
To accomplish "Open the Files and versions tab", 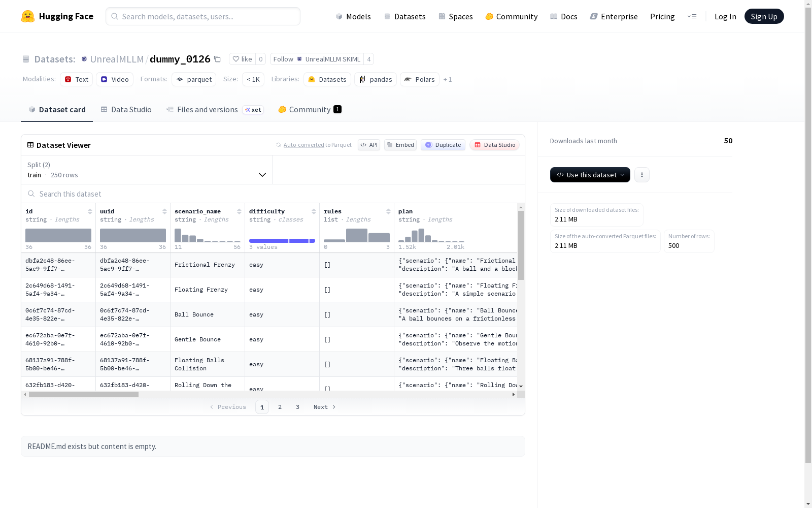I will pyautogui.click(x=215, y=110).
